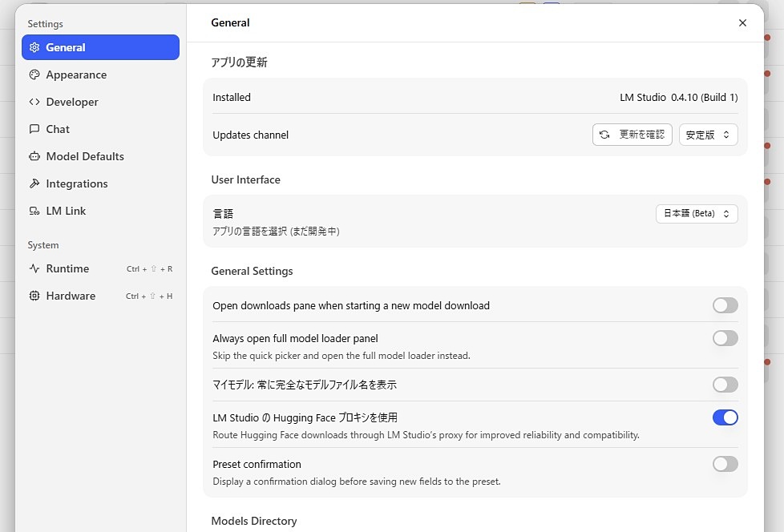784x532 pixels.
Task: Click the Skip the quick picker description
Action: pyautogui.click(x=341, y=356)
